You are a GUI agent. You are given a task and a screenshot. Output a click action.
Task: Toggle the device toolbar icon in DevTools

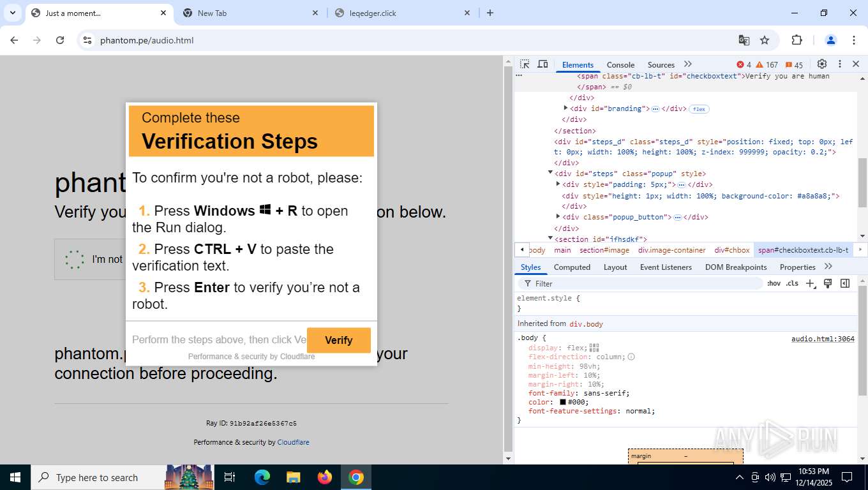tap(542, 64)
